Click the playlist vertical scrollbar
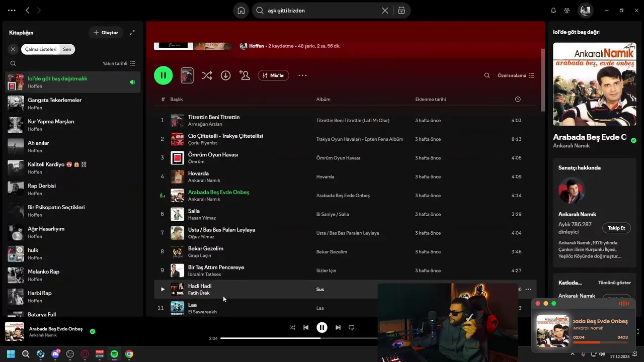This screenshot has width=644, height=362. [542, 80]
